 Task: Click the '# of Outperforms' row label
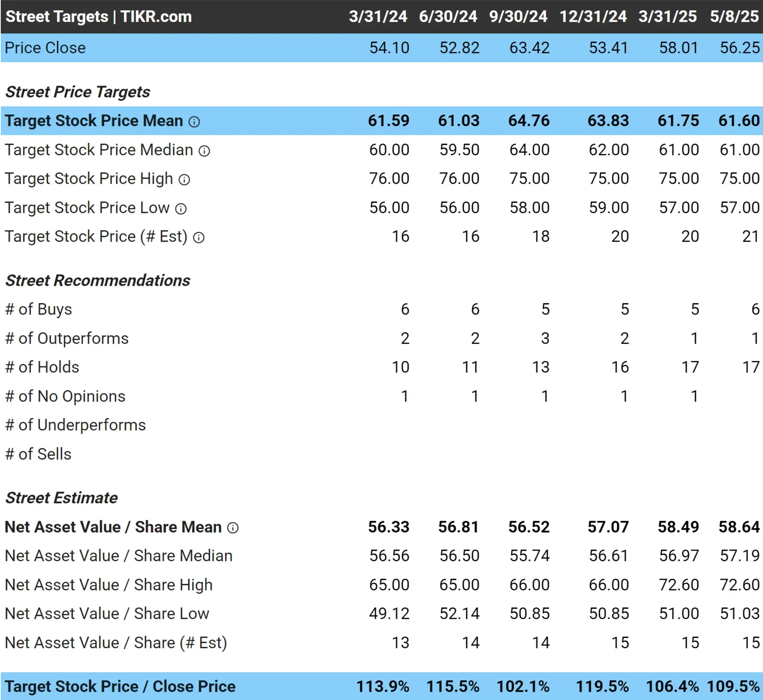tap(67, 339)
